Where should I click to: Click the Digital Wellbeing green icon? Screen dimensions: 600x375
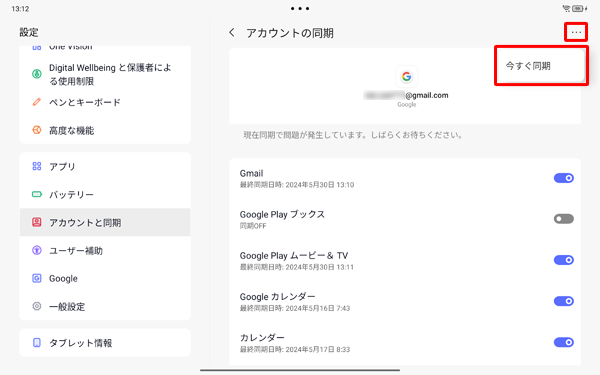pos(37,74)
